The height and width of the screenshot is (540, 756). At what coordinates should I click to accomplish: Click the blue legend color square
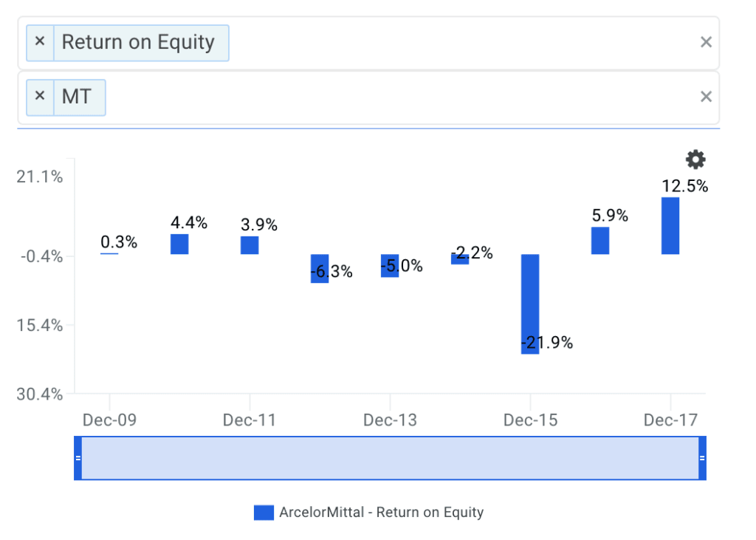[x=264, y=513]
